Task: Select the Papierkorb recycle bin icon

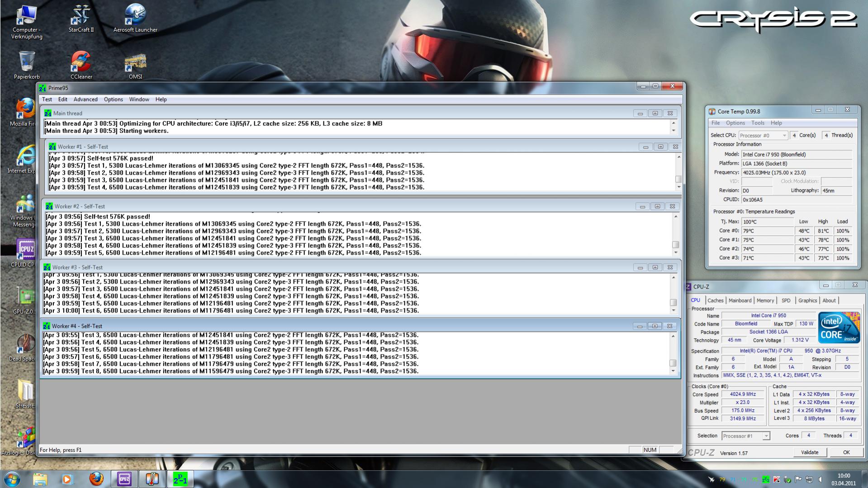Action: coord(27,66)
